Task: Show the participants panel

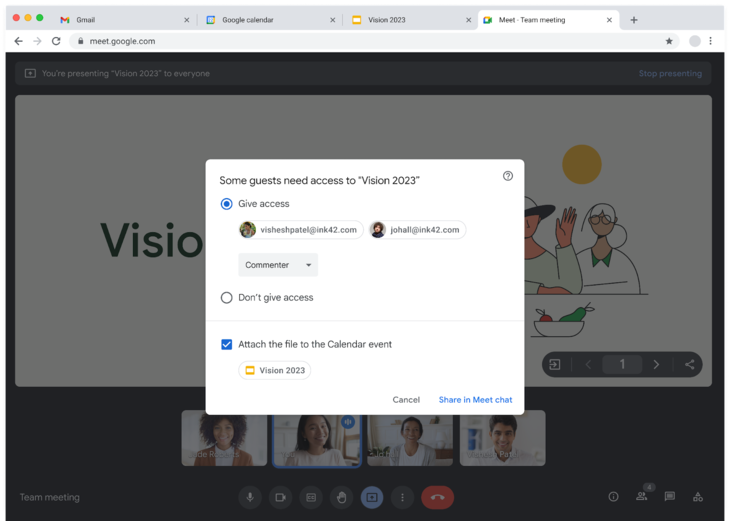Action: [x=642, y=496]
